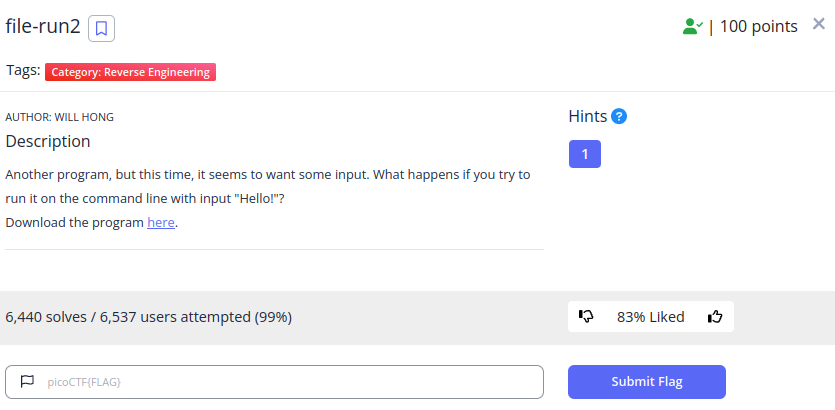The height and width of the screenshot is (410, 835).
Task: Click the file-run2 challenge title
Action: coord(43,26)
